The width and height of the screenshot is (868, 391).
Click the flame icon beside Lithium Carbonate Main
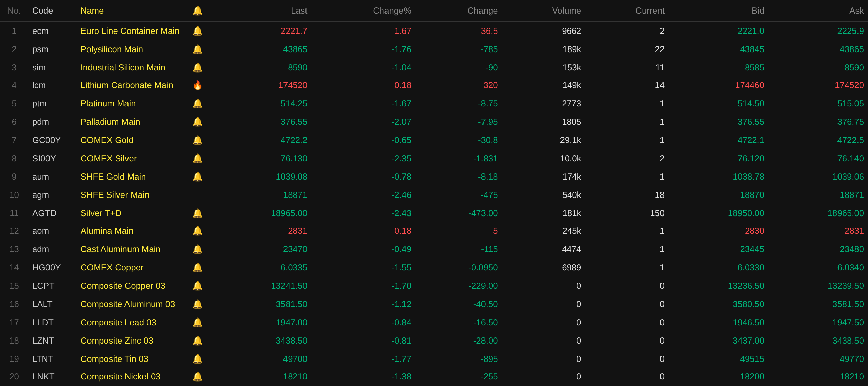(197, 85)
